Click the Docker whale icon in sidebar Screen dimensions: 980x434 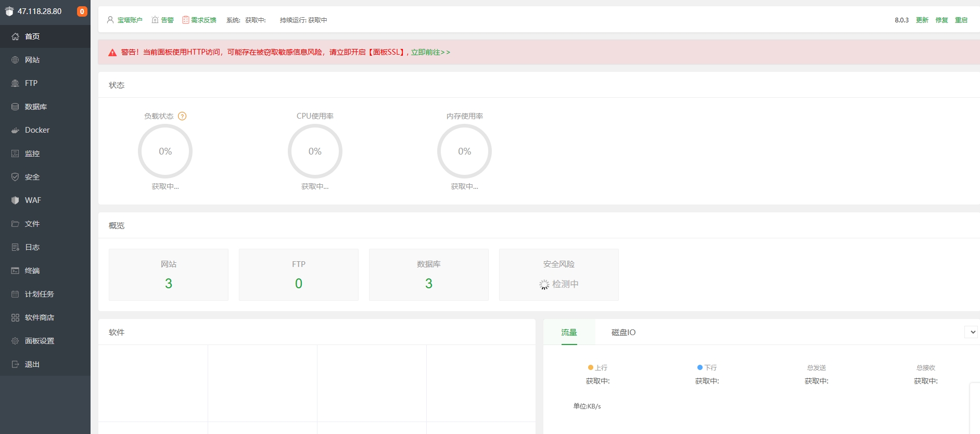15,130
